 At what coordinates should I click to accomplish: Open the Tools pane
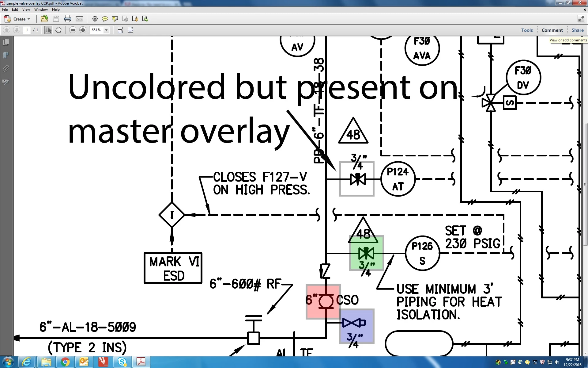pyautogui.click(x=527, y=30)
